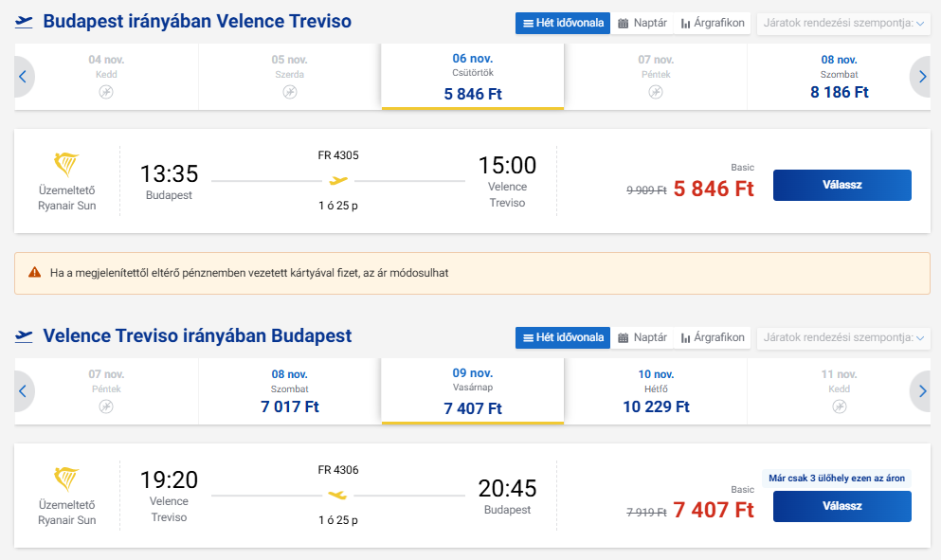This screenshot has height=560, width=941.
Task: Click the Ryanair harp logo on flight FR 4305
Action: 66,165
